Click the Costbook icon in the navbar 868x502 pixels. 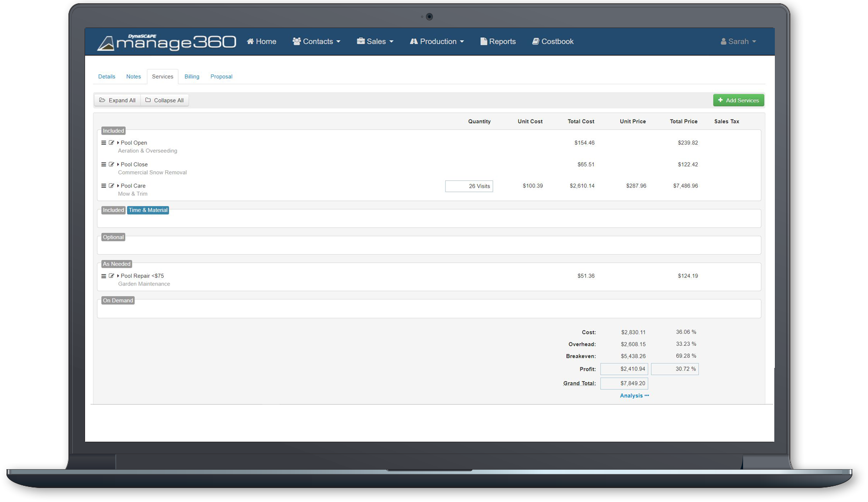click(x=535, y=41)
